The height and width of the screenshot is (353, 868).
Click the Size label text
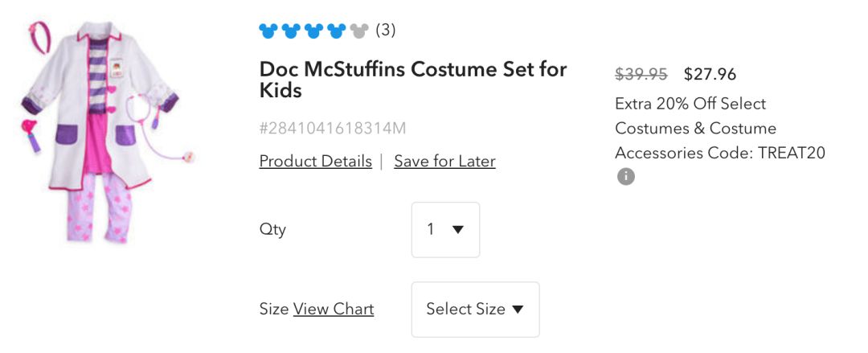pos(273,310)
